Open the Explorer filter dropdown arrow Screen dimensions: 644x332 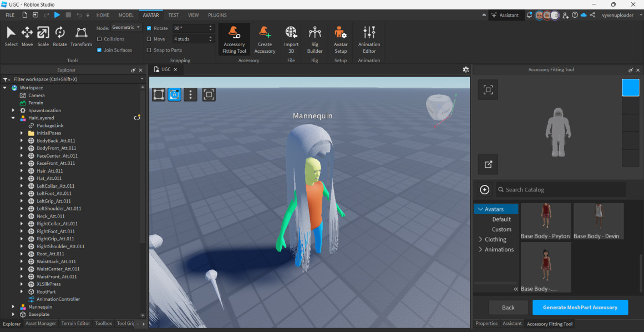[x=142, y=79]
